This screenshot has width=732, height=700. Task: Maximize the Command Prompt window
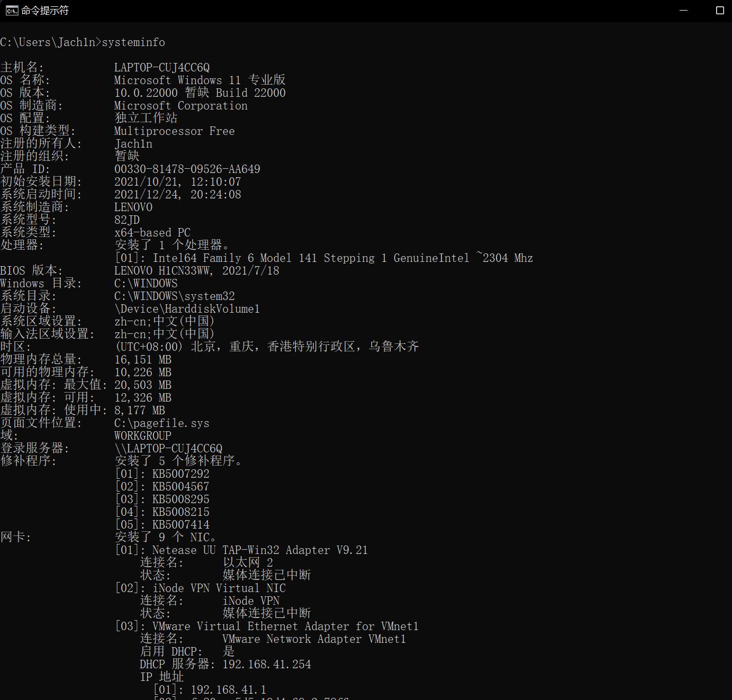pos(720,11)
